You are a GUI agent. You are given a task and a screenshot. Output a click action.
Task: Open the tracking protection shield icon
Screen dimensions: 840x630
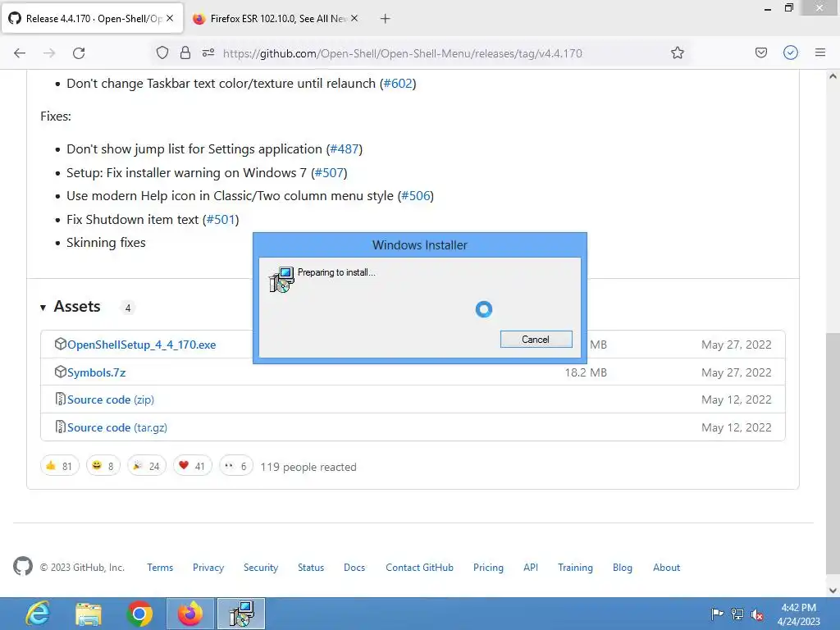(x=162, y=52)
